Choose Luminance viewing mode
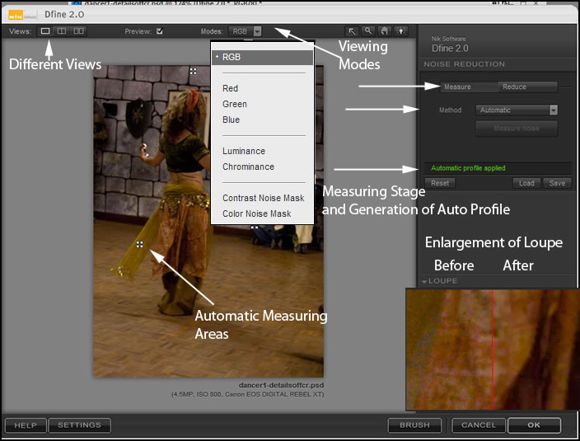580x441 pixels. [244, 151]
